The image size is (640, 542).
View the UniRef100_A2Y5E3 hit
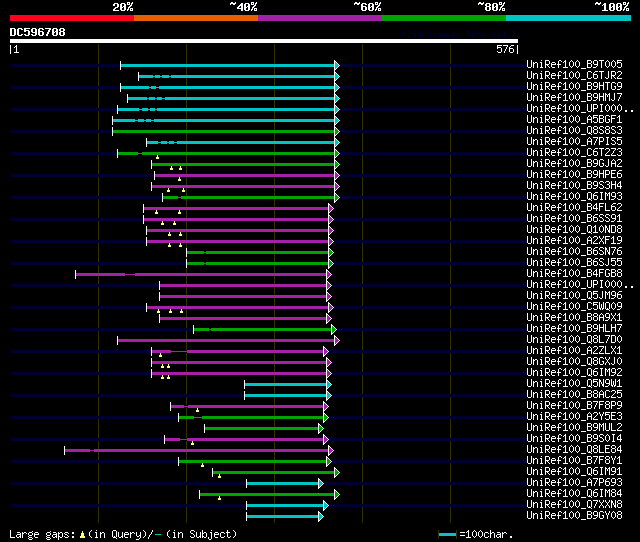click(x=574, y=417)
